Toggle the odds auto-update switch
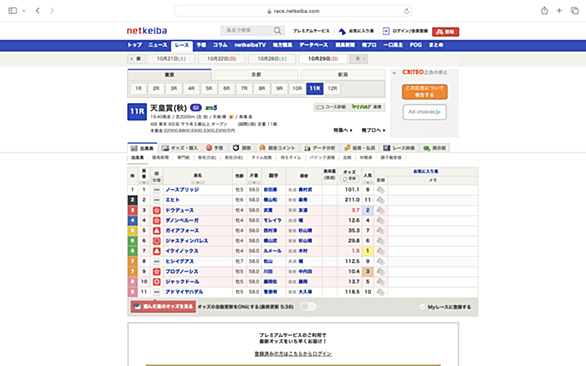Screen dimensions: 586x366 308,307
